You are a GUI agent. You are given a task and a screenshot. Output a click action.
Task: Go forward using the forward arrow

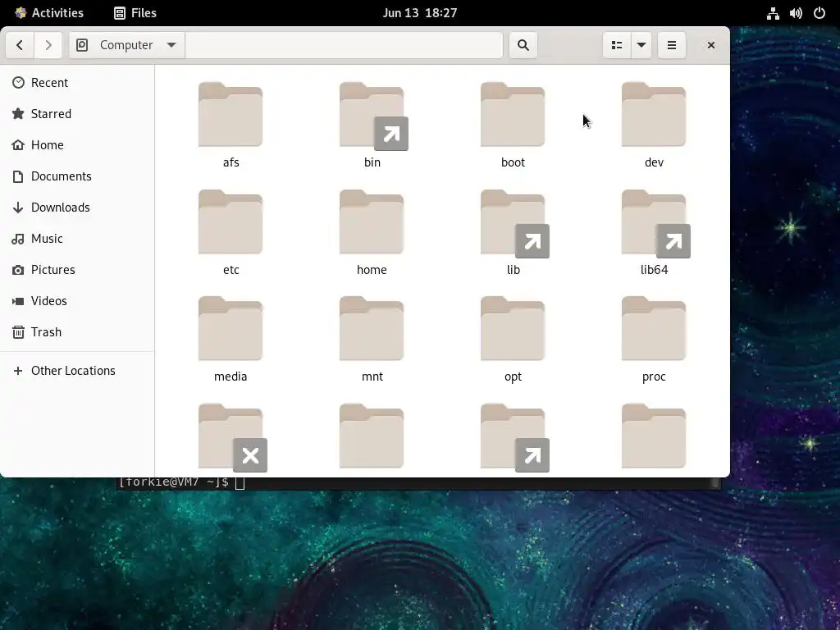click(48, 45)
